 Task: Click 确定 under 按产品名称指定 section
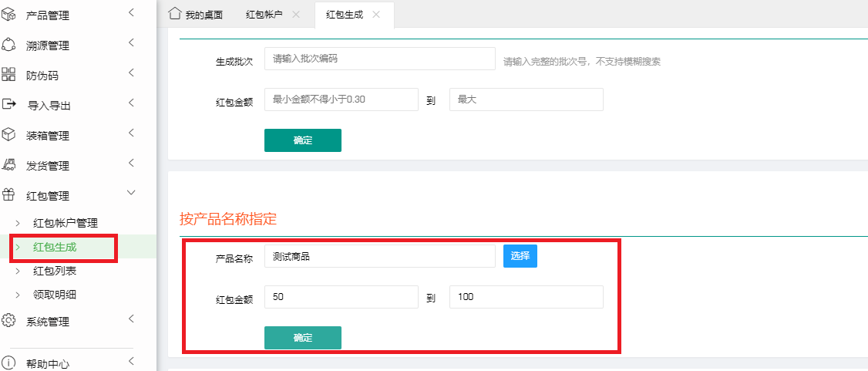point(302,338)
